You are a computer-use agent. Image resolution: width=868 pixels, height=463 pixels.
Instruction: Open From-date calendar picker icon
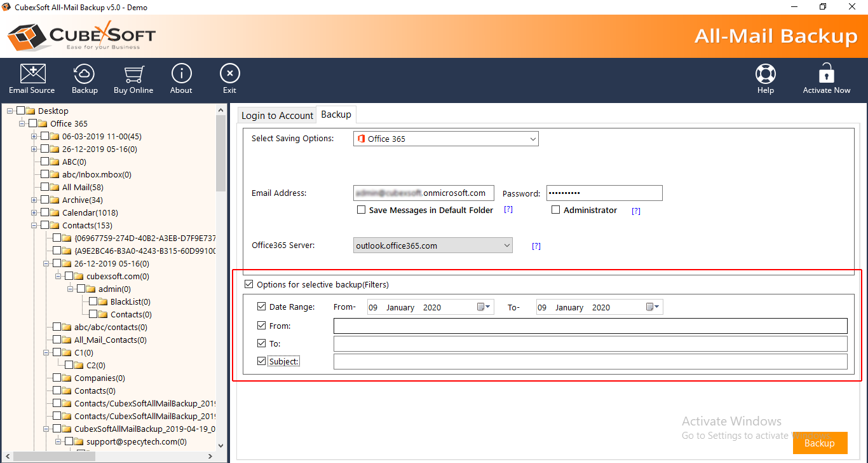pos(484,307)
